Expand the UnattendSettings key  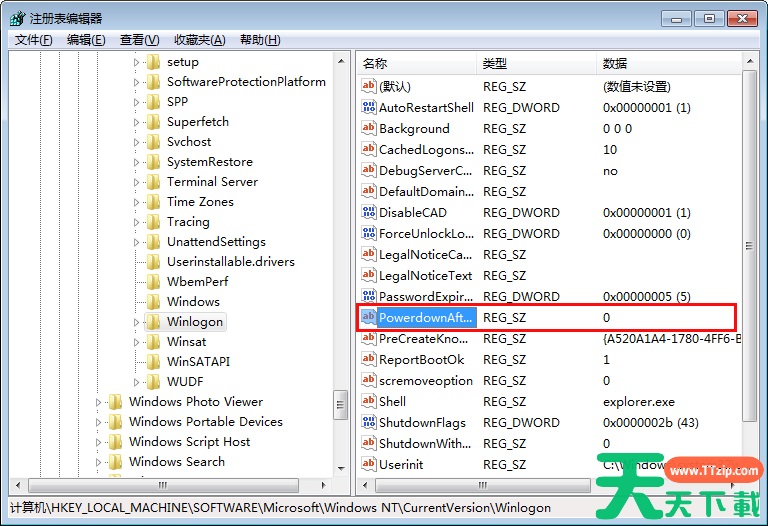click(136, 242)
